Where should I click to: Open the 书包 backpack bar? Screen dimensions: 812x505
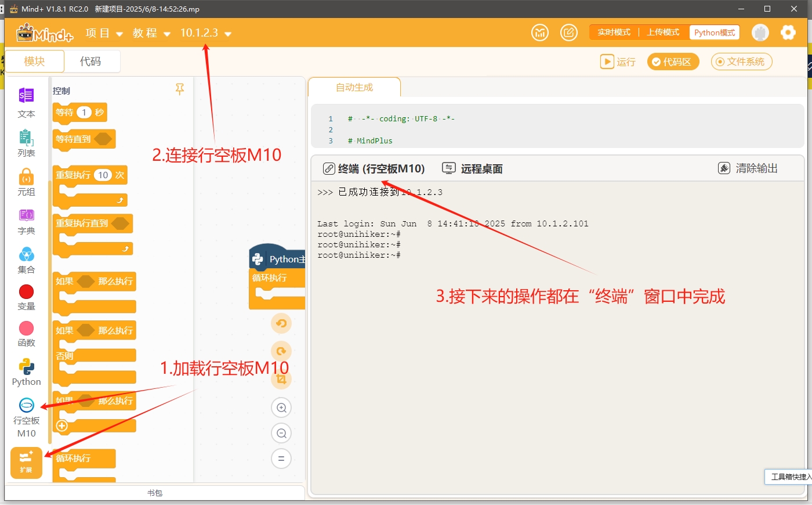pos(155,493)
